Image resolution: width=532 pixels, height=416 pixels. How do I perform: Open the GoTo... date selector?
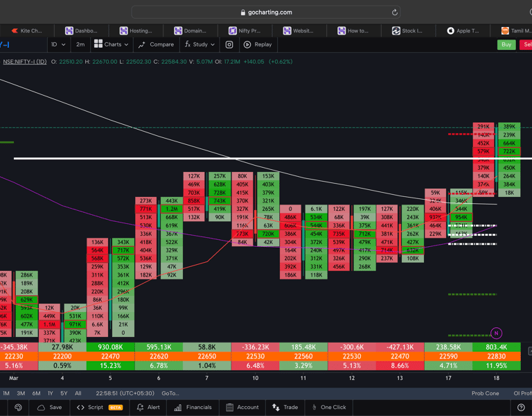(170, 393)
